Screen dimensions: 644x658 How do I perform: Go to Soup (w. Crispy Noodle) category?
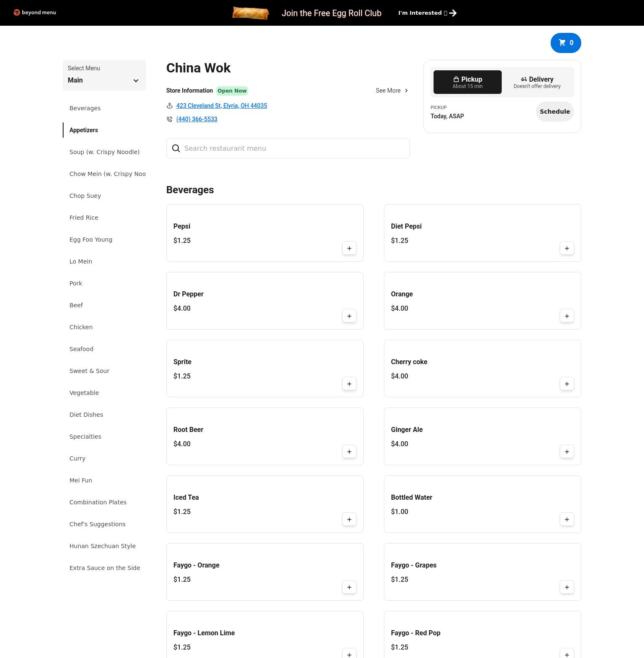[x=104, y=152]
